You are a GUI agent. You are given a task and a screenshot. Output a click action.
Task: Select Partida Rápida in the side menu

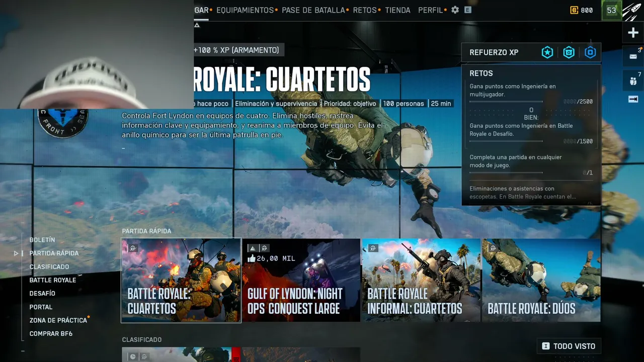point(54,253)
